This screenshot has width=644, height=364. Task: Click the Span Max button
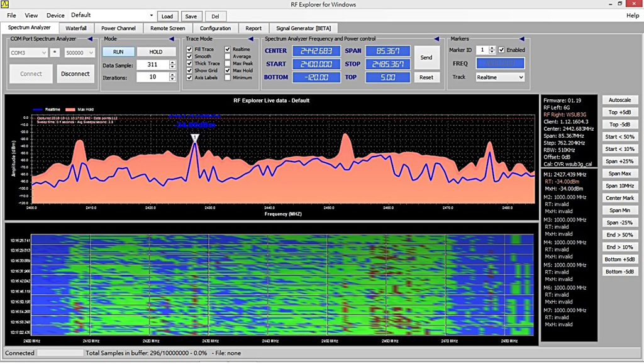click(619, 174)
